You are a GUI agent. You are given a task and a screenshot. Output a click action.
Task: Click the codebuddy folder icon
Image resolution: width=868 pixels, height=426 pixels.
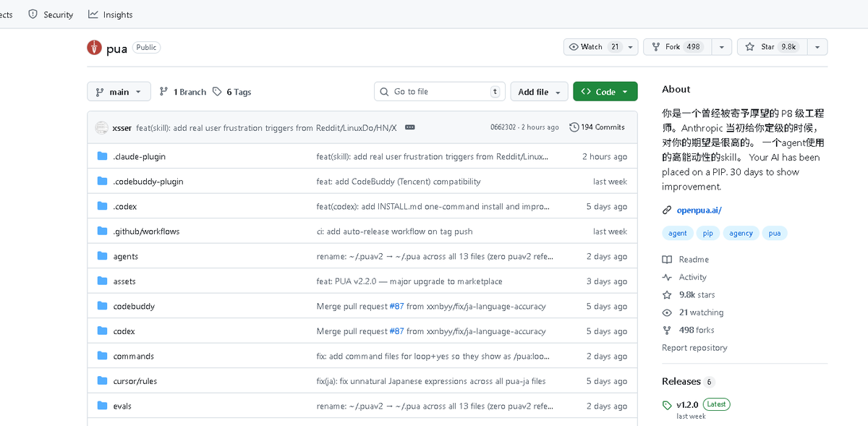coord(102,306)
